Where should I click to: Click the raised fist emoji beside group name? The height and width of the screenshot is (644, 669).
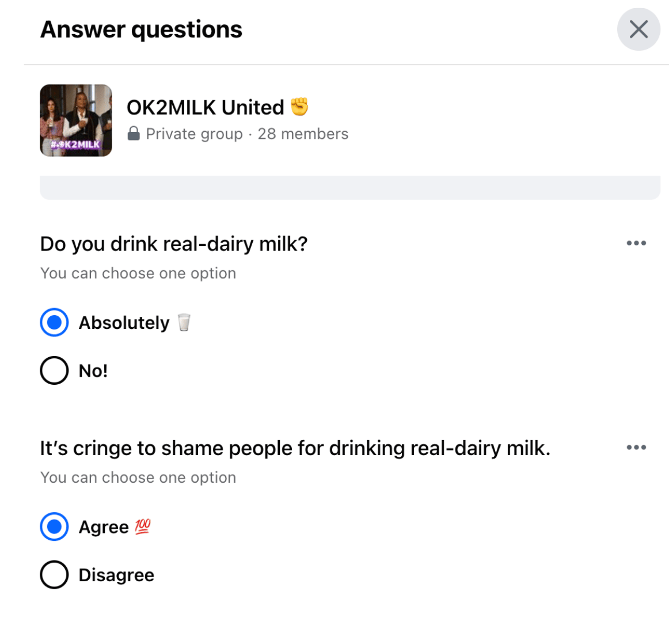(301, 106)
